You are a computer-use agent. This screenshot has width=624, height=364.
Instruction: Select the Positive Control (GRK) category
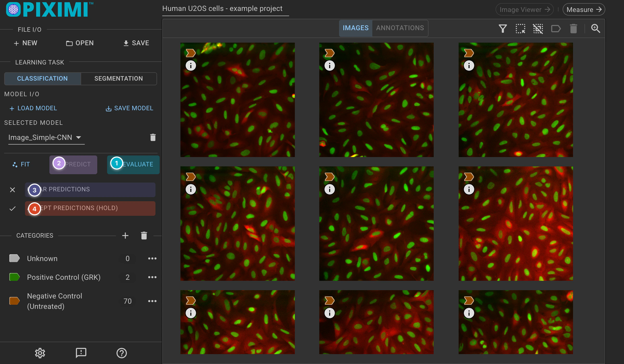(x=81, y=277)
